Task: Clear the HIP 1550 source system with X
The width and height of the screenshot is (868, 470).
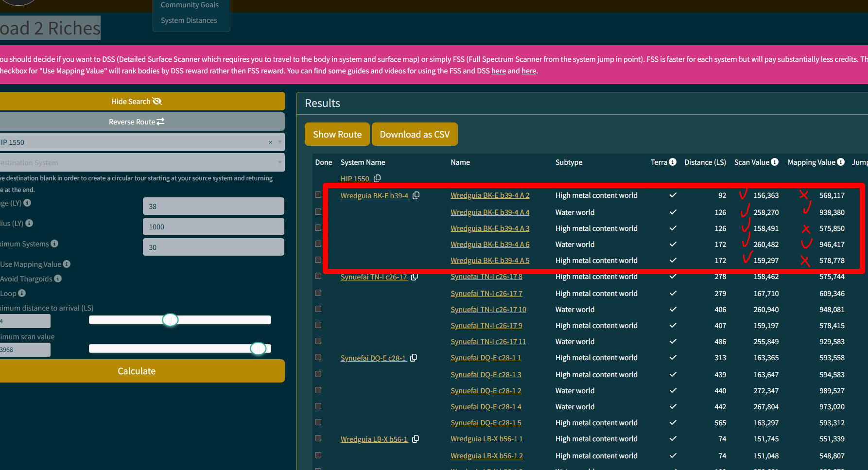Action: pyautogui.click(x=270, y=142)
